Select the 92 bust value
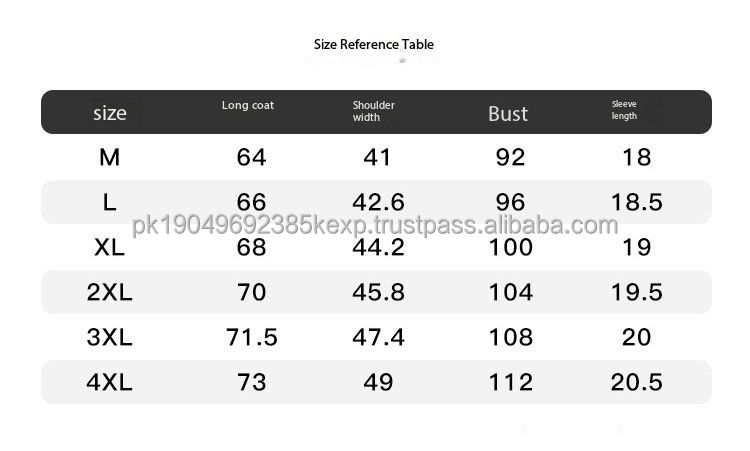The width and height of the screenshot is (750, 451). click(511, 157)
